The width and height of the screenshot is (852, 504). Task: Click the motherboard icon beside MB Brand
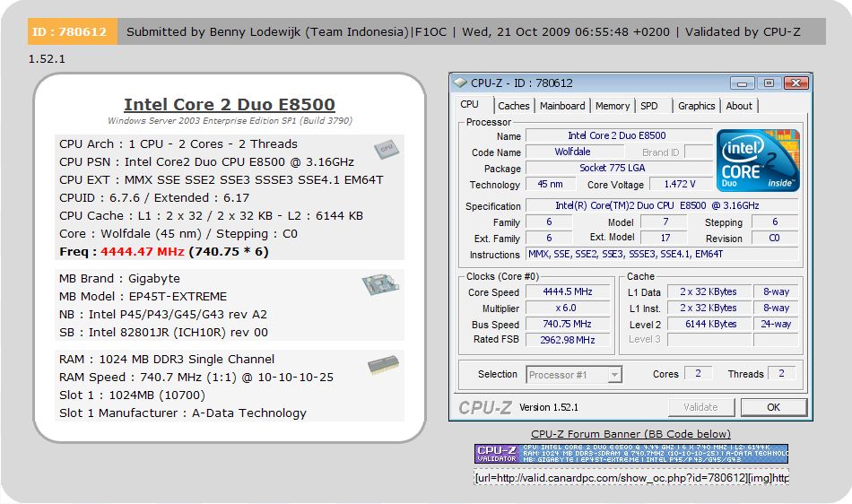point(380,284)
